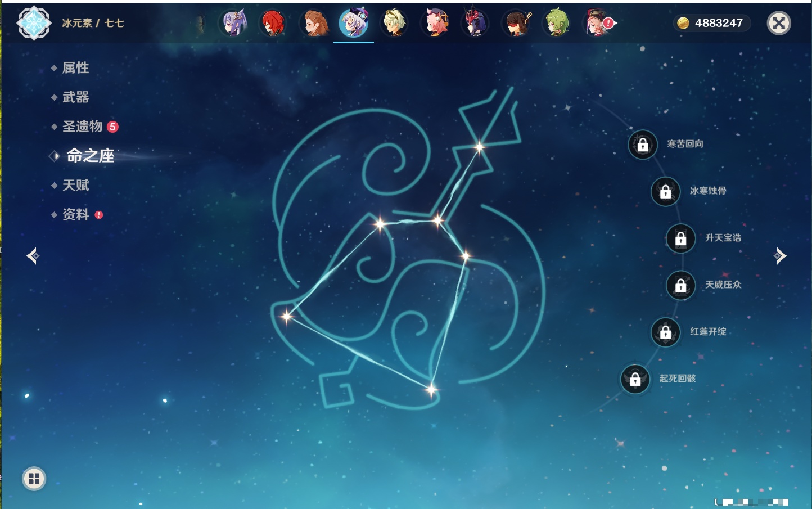The height and width of the screenshot is (509, 812).
Task: View the 天威压众 constellation node
Action: tap(680, 285)
